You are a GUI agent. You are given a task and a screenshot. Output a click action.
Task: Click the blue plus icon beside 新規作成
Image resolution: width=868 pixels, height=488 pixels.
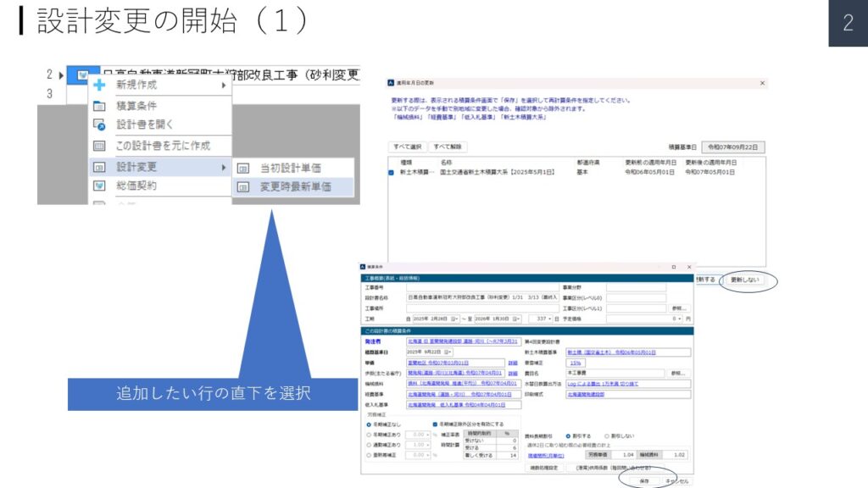click(99, 86)
